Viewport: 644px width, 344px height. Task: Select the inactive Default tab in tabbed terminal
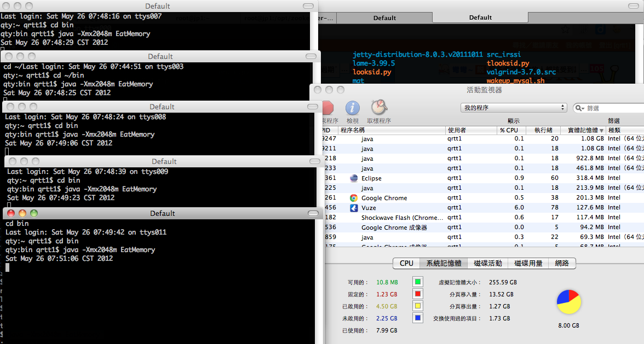(x=384, y=18)
